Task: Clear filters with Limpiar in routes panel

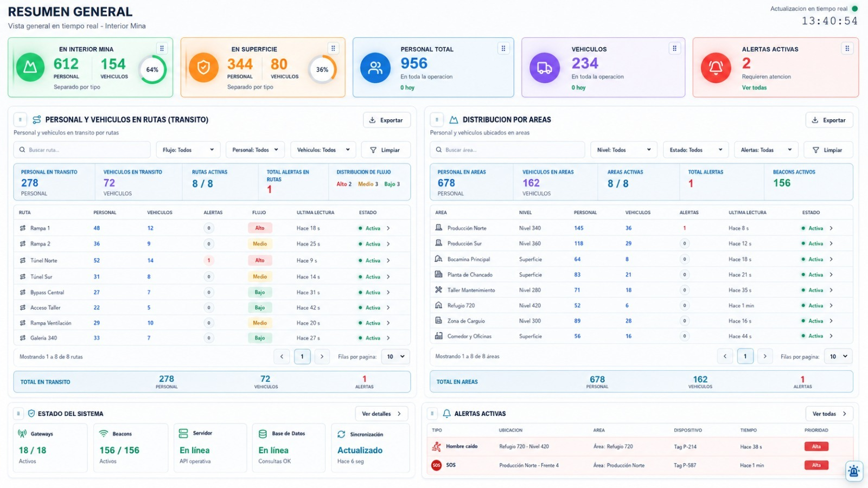Action: [x=385, y=150]
